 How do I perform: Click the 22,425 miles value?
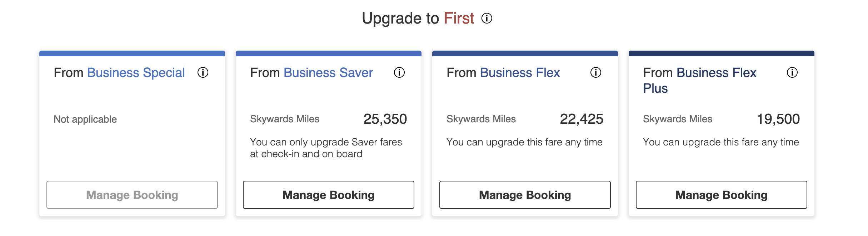click(582, 119)
